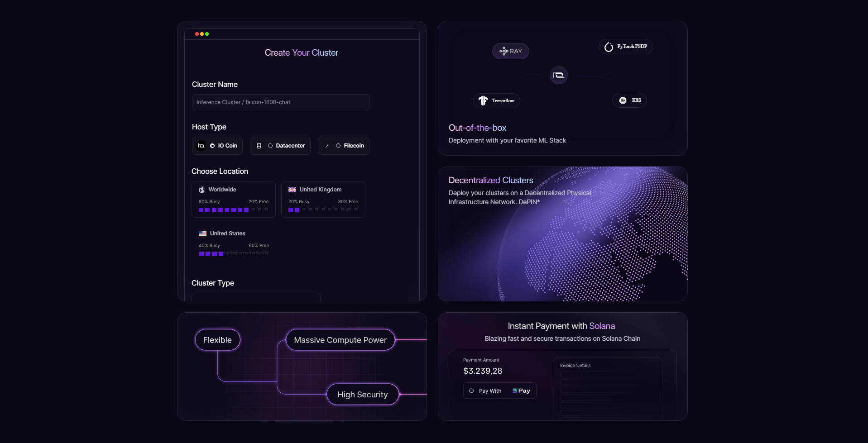The height and width of the screenshot is (443, 868).
Task: Click the UK flag icon
Action: tap(292, 190)
